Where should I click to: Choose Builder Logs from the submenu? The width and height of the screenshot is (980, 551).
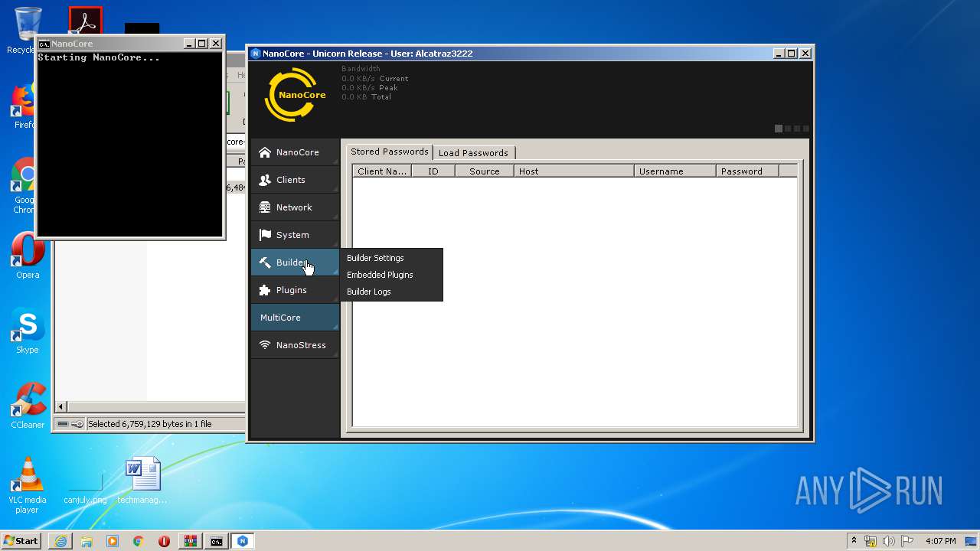(369, 292)
